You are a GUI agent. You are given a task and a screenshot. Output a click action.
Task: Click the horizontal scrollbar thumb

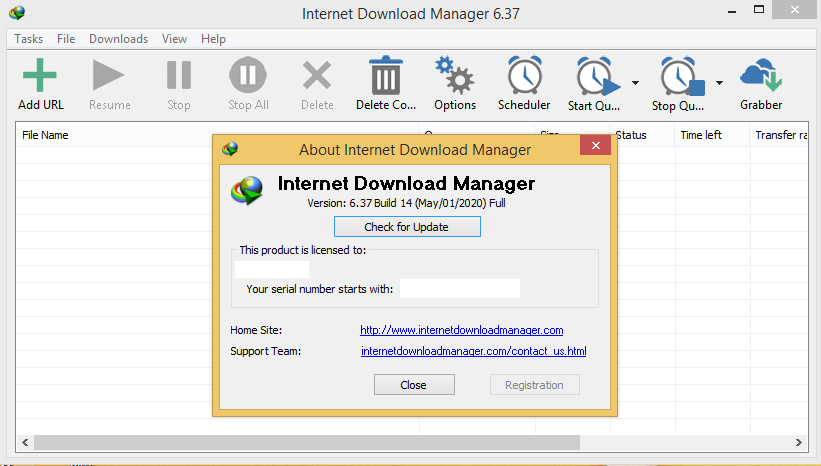pyautogui.click(x=307, y=442)
